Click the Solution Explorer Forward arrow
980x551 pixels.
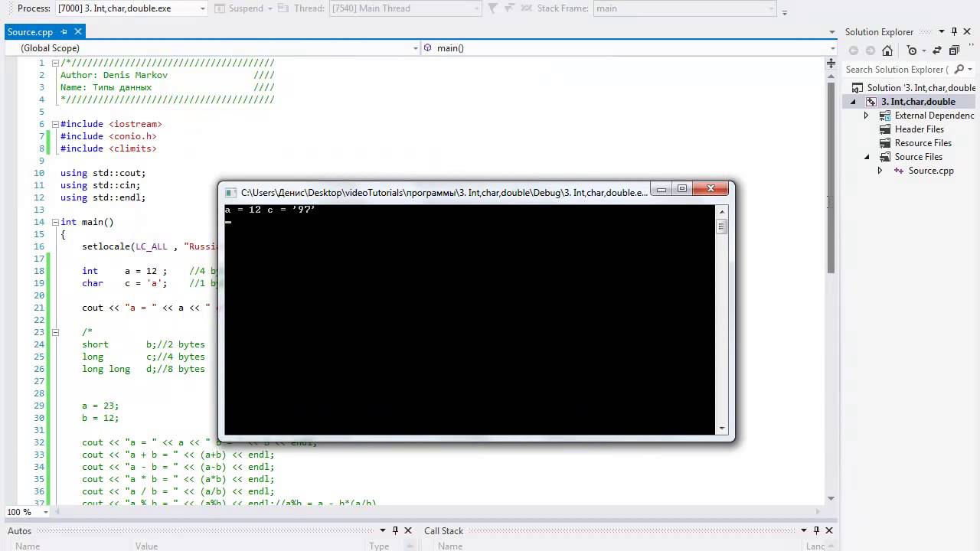tap(871, 51)
